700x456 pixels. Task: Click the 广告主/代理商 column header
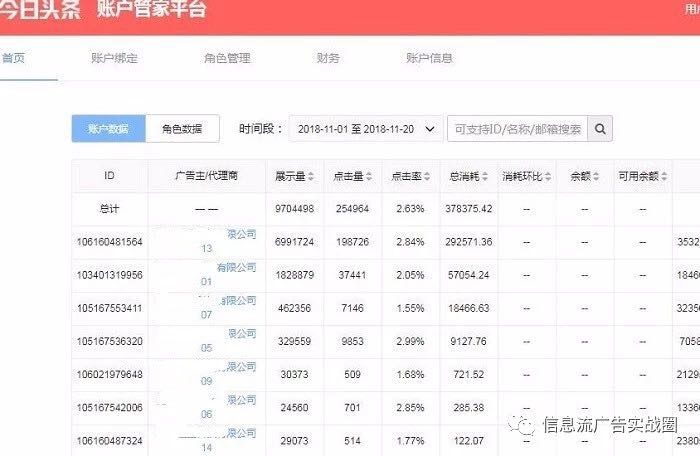point(206,176)
